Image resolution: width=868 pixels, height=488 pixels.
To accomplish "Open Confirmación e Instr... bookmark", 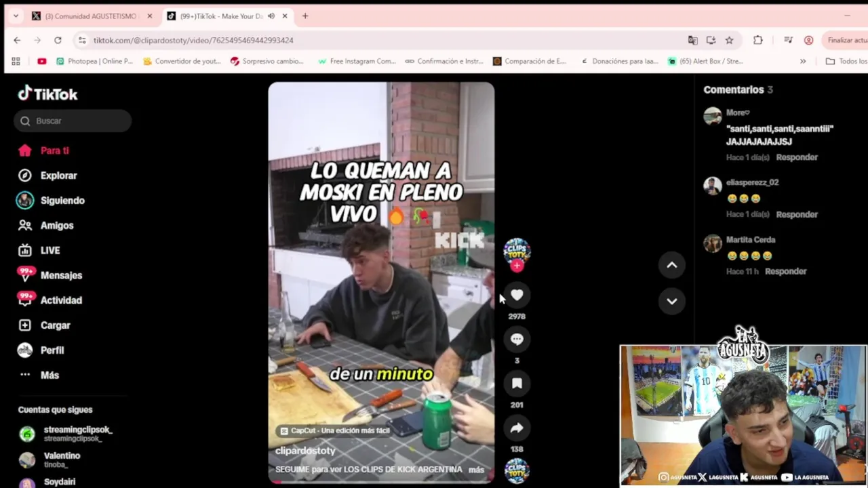I will [443, 61].
